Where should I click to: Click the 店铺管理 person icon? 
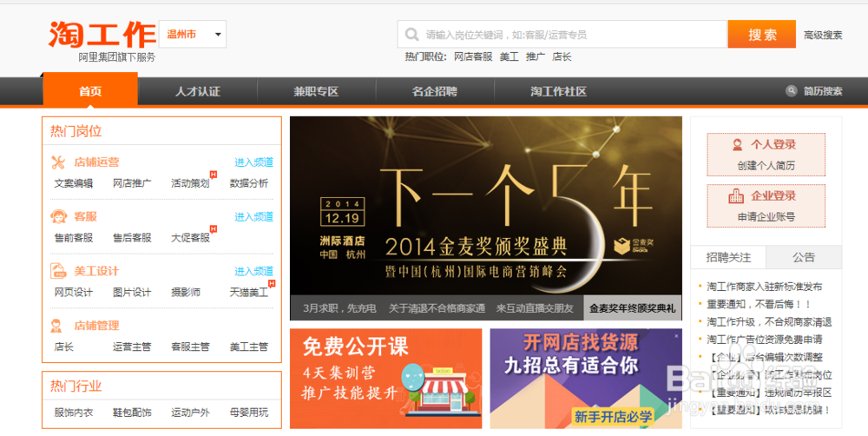[56, 325]
